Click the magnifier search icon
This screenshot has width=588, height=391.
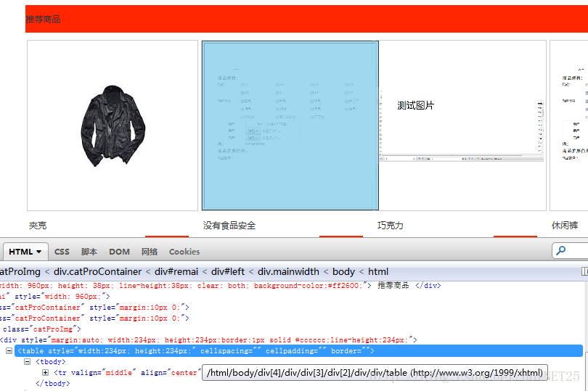pyautogui.click(x=560, y=250)
